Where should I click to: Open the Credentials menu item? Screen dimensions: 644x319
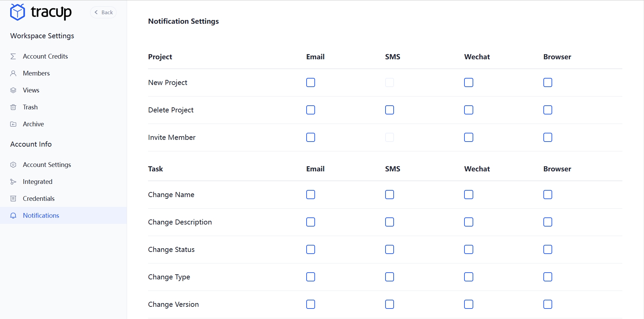click(39, 198)
